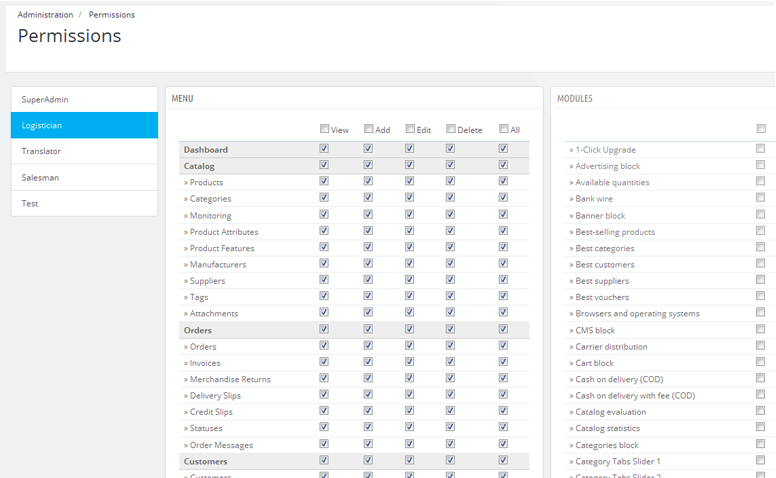
Task: Toggle Add permission for Orders sub-item
Action: (368, 345)
